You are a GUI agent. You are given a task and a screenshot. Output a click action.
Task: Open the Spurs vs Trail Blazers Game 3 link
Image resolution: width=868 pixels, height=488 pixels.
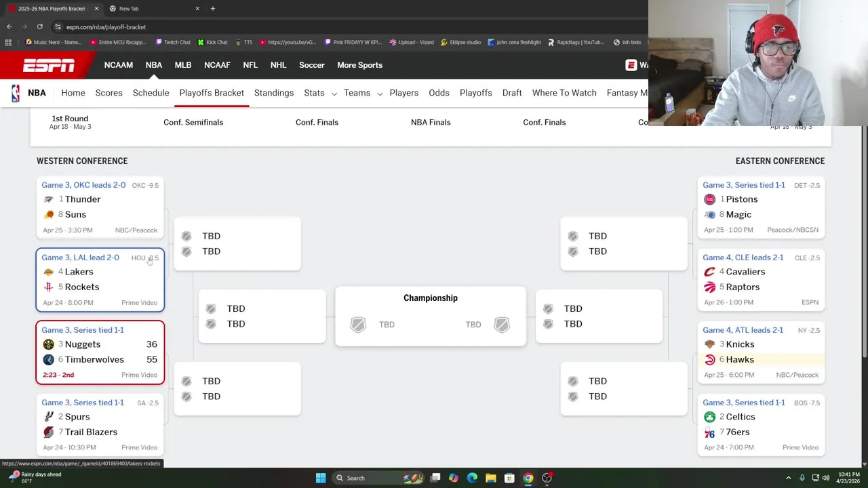click(83, 403)
